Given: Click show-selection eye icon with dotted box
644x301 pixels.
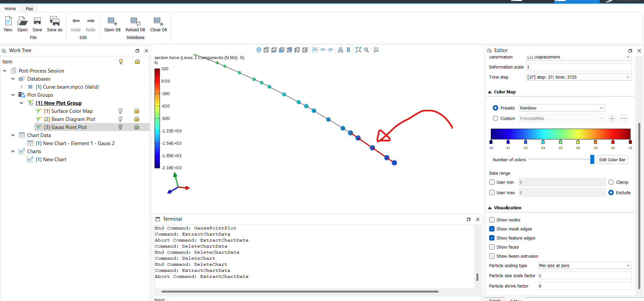Looking at the screenshot, I should tap(315, 50).
